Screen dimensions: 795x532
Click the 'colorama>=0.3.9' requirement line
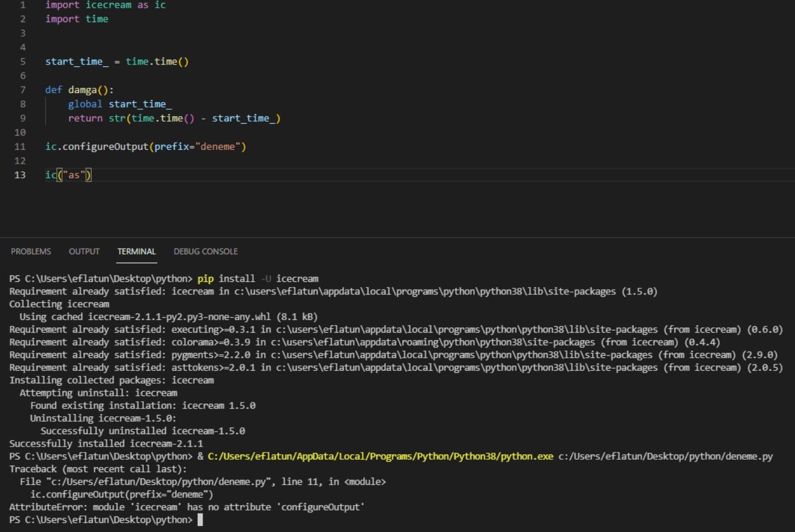coord(365,342)
